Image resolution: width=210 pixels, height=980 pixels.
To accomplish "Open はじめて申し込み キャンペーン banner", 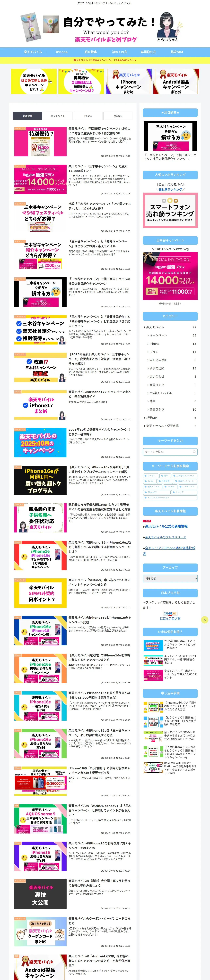I will (x=34, y=81).
